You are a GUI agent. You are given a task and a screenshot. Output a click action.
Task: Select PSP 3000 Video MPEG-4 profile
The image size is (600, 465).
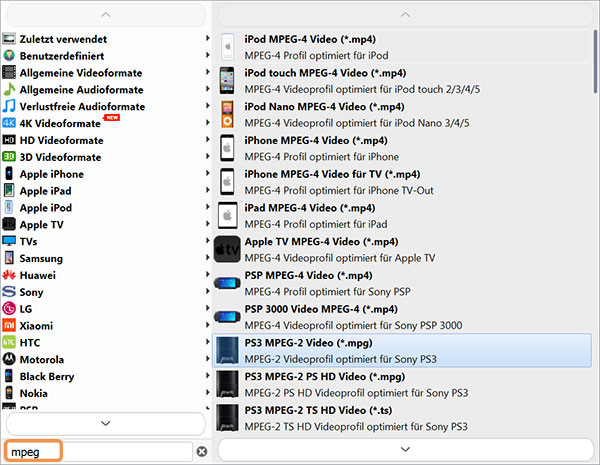[402, 317]
